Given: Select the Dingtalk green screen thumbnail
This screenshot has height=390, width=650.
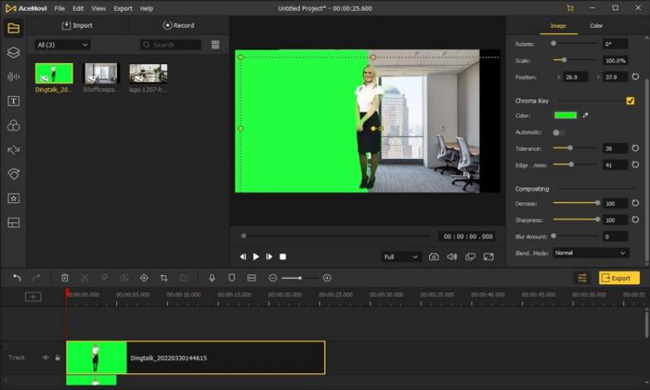Looking at the screenshot, I should (x=54, y=73).
